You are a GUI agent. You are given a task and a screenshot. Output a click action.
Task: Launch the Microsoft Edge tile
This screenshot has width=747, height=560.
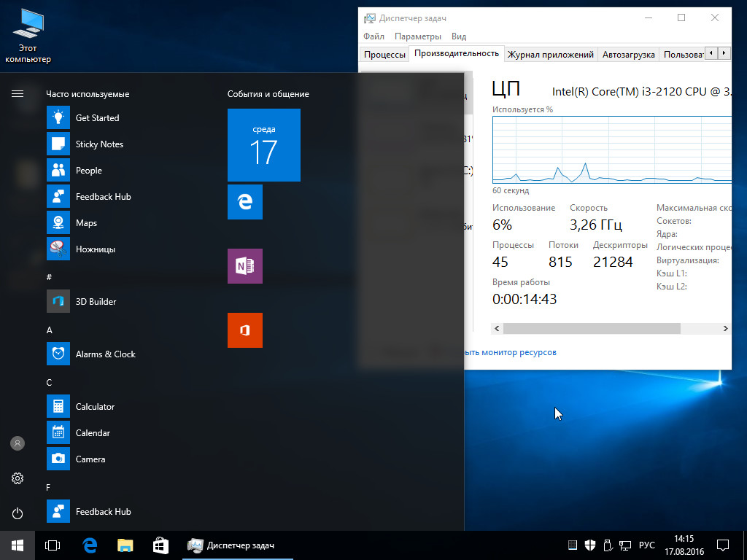coord(245,202)
